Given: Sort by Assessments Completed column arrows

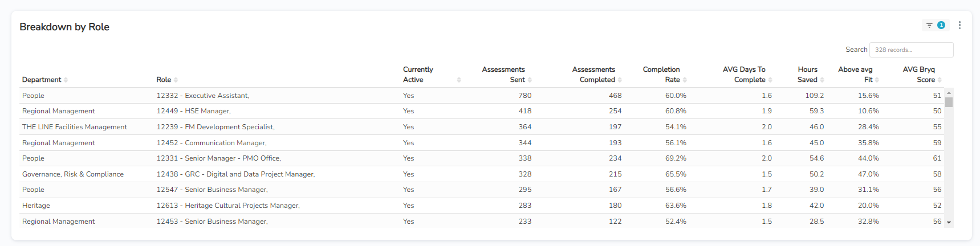Looking at the screenshot, I should (620, 80).
